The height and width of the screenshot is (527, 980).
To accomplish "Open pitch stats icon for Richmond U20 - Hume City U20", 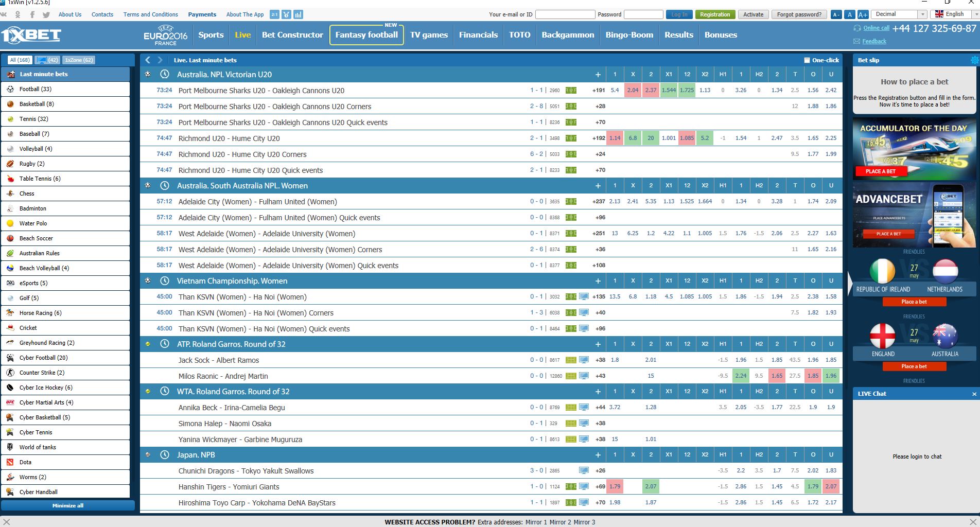I will point(571,138).
